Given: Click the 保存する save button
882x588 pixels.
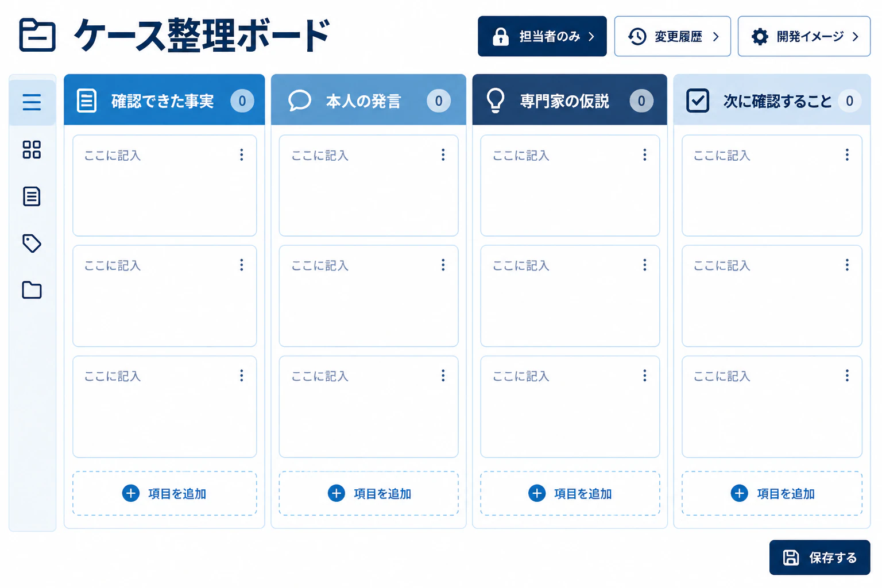Looking at the screenshot, I should click(820, 558).
